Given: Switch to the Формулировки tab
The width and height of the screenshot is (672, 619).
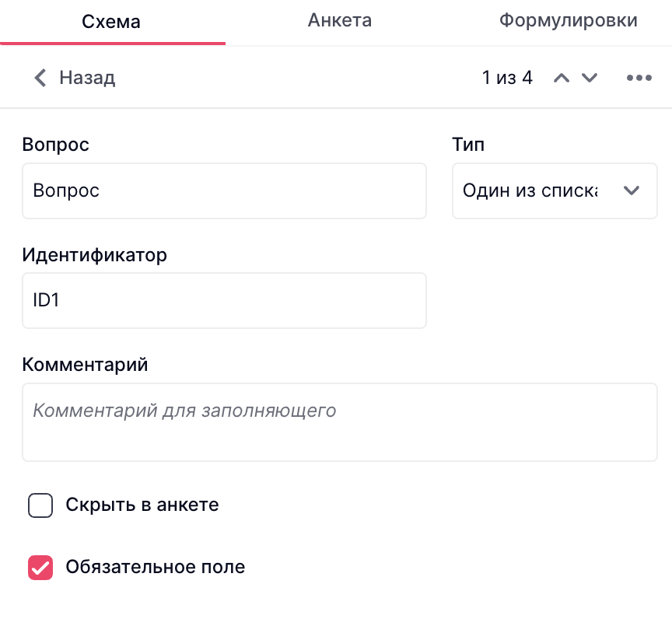Looking at the screenshot, I should click(568, 21).
